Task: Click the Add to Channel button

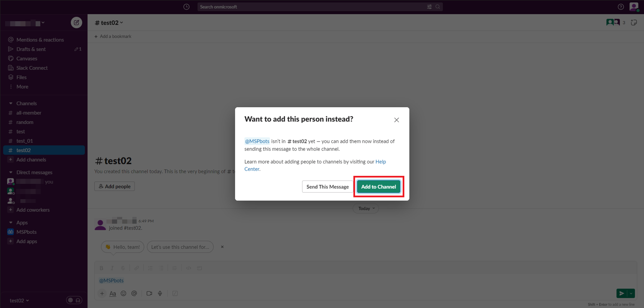Action: click(x=378, y=186)
